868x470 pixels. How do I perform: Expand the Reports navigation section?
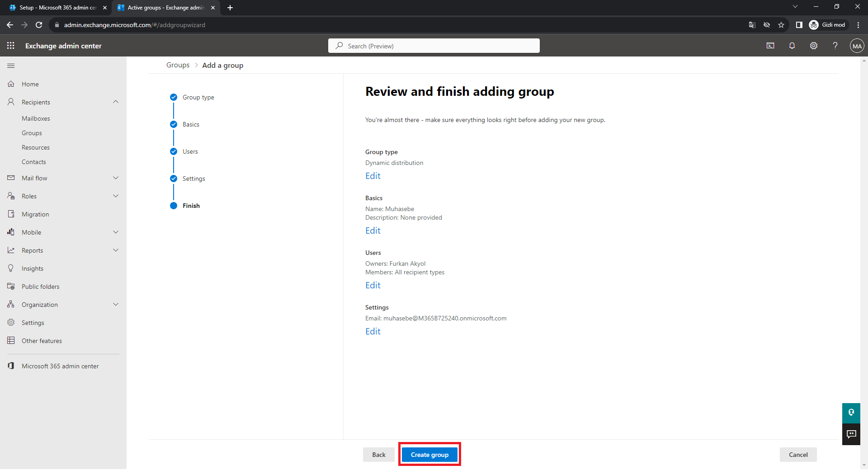116,250
